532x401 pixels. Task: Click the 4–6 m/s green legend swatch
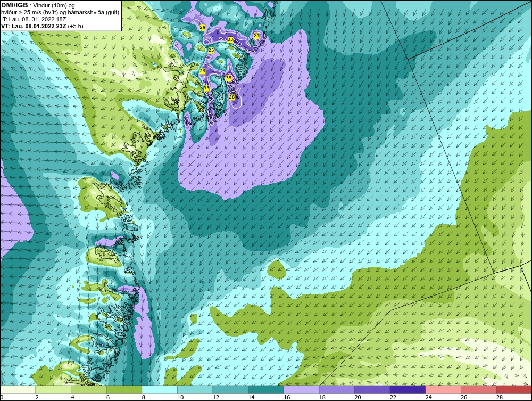(88, 389)
